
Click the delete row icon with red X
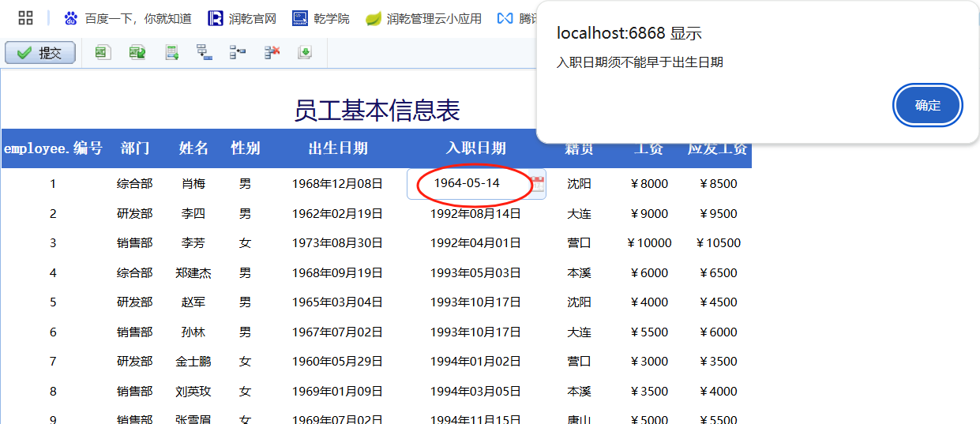pyautogui.click(x=272, y=53)
